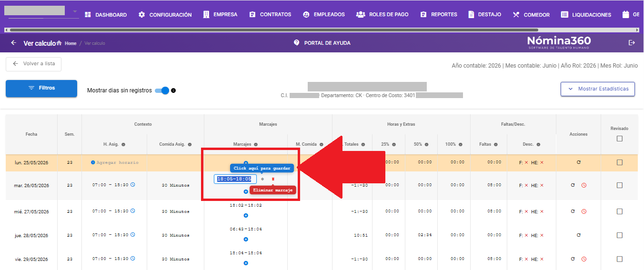
Task: Recalculate the mar. 26/05/2026 row with refresh icon
Action: (573, 185)
